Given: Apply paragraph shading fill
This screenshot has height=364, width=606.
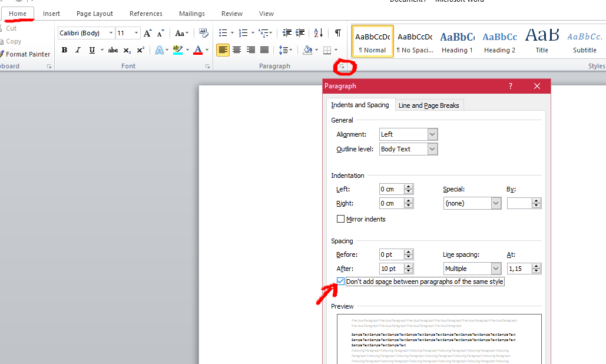Looking at the screenshot, I should pos(307,50).
